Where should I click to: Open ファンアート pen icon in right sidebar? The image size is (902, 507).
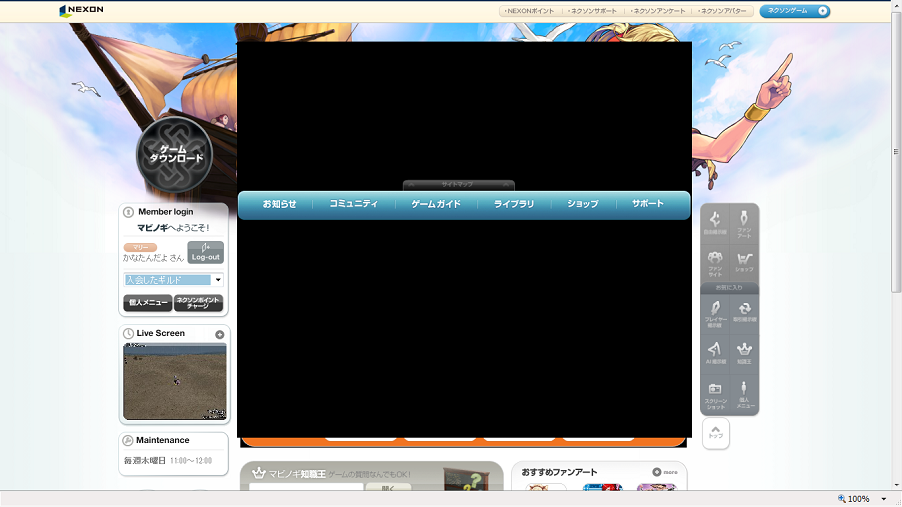coord(744,223)
